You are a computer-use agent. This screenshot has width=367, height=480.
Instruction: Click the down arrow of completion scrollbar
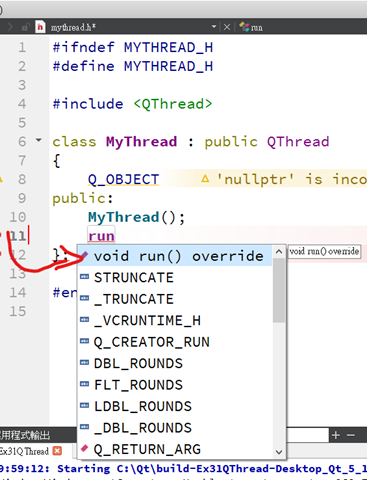[279, 452]
